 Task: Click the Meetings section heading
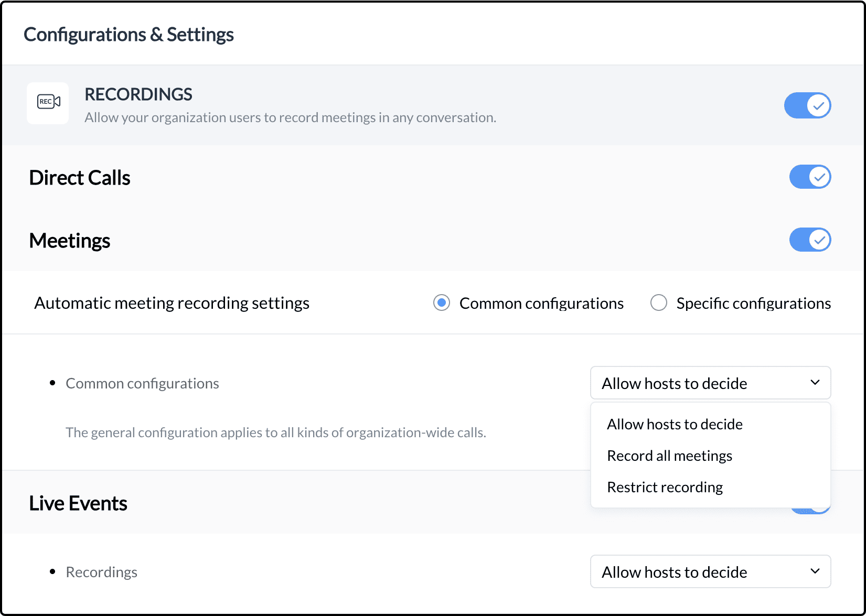pyautogui.click(x=70, y=241)
